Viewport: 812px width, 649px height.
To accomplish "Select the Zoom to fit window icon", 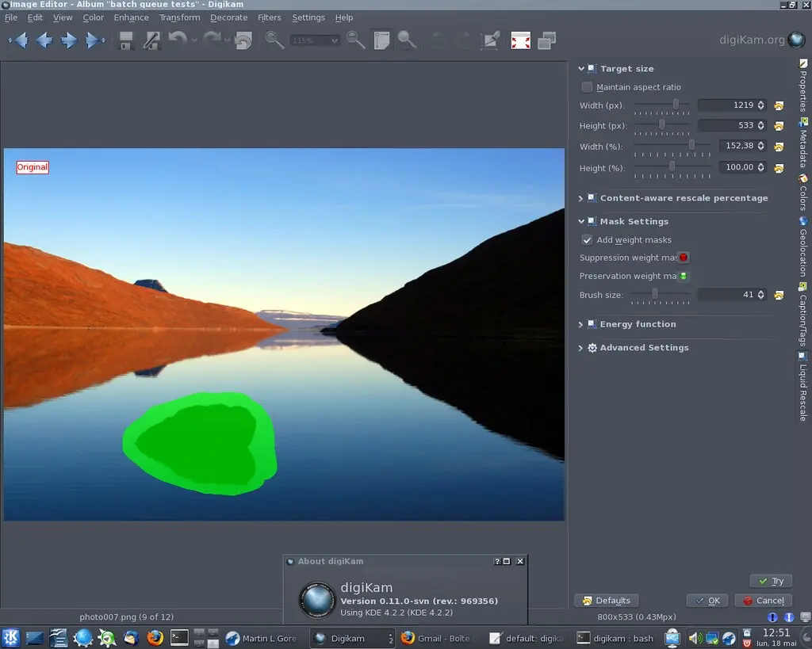I will [x=381, y=40].
